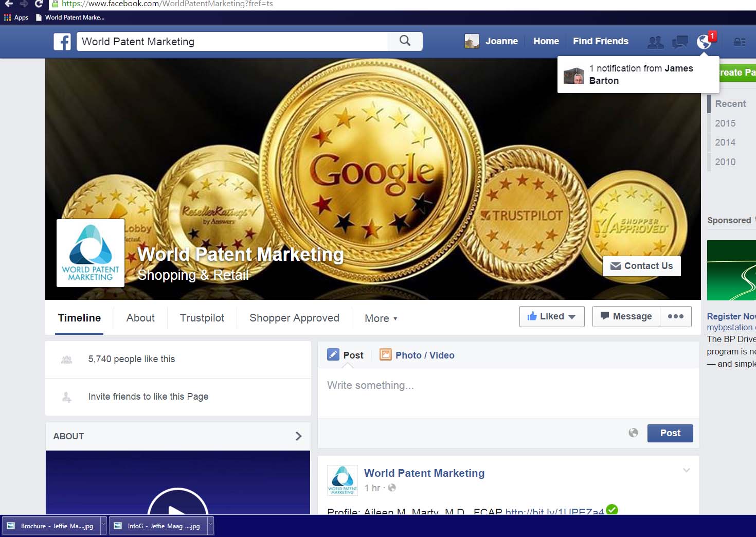
Task: Expand the ABOUT section chevron
Action: [298, 436]
